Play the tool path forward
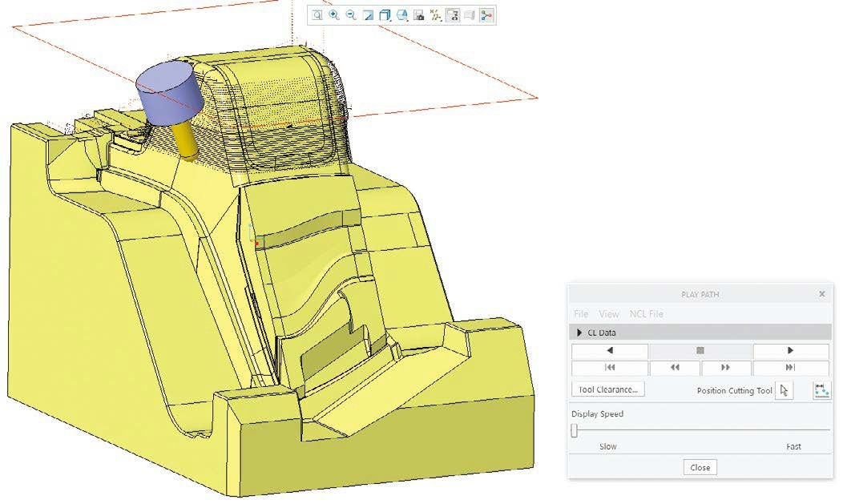This screenshot has height=504, width=843. [790, 350]
